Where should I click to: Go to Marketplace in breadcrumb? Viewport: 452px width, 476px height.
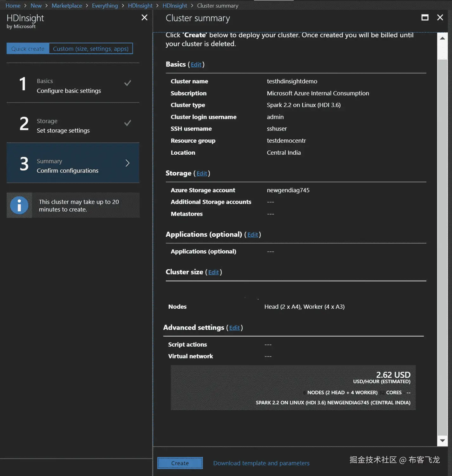pos(67,6)
